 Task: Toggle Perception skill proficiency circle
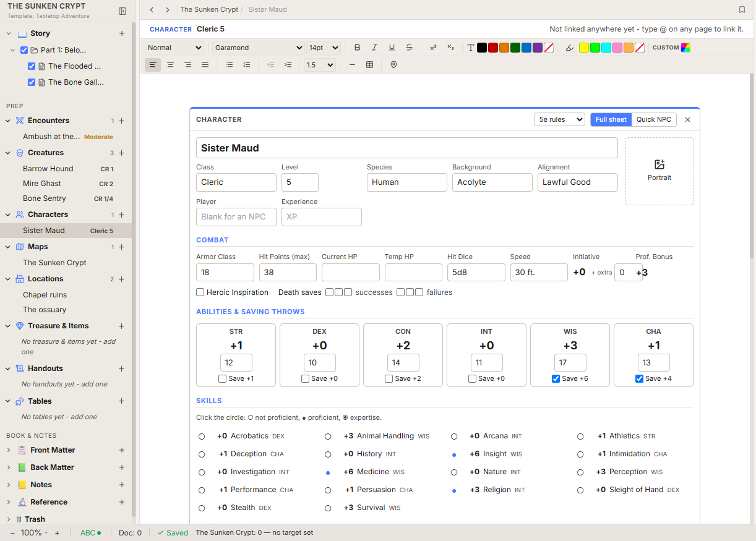coord(580,472)
